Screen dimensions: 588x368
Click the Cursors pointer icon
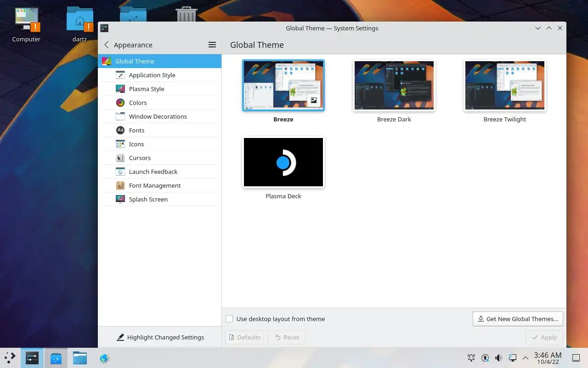point(120,158)
